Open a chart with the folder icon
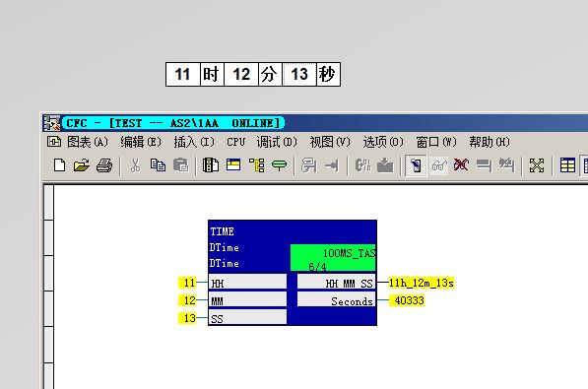588x389 pixels. point(82,165)
